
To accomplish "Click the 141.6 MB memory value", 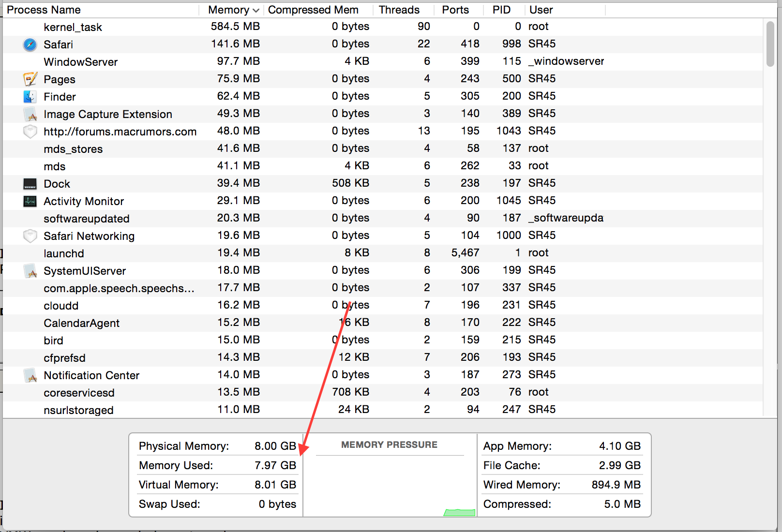I will click(235, 44).
